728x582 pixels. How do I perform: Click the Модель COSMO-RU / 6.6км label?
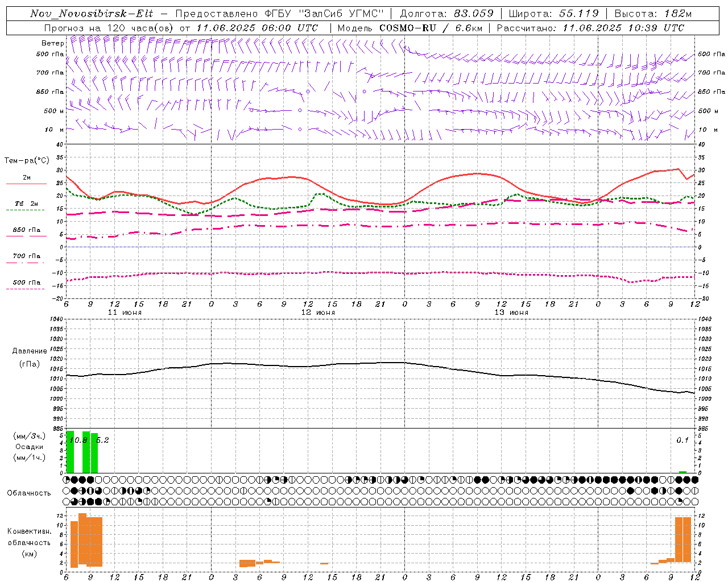tap(409, 28)
